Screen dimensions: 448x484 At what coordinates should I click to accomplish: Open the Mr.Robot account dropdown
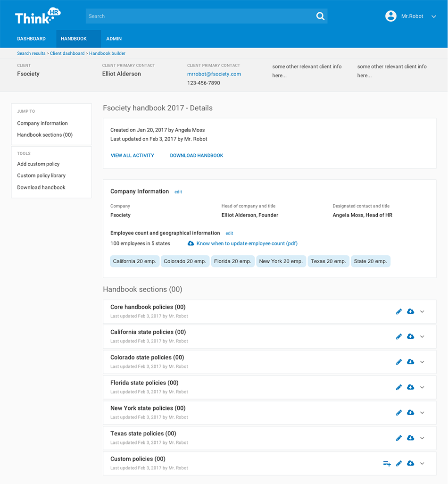pos(433,17)
